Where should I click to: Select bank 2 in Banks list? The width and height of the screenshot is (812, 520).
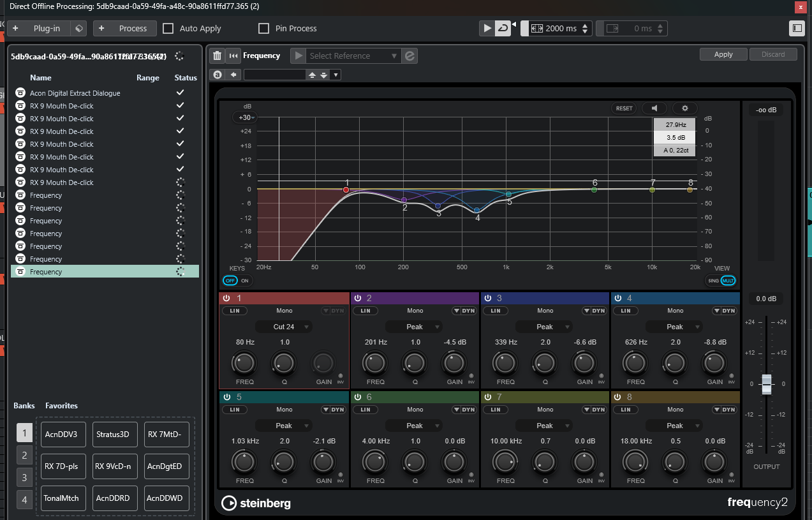click(24, 456)
